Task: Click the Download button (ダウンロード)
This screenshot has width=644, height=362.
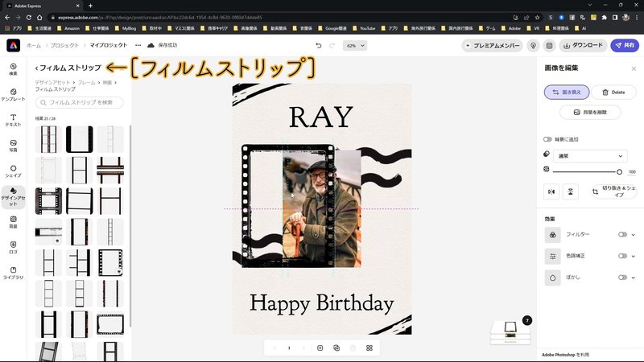Action: pos(583,46)
